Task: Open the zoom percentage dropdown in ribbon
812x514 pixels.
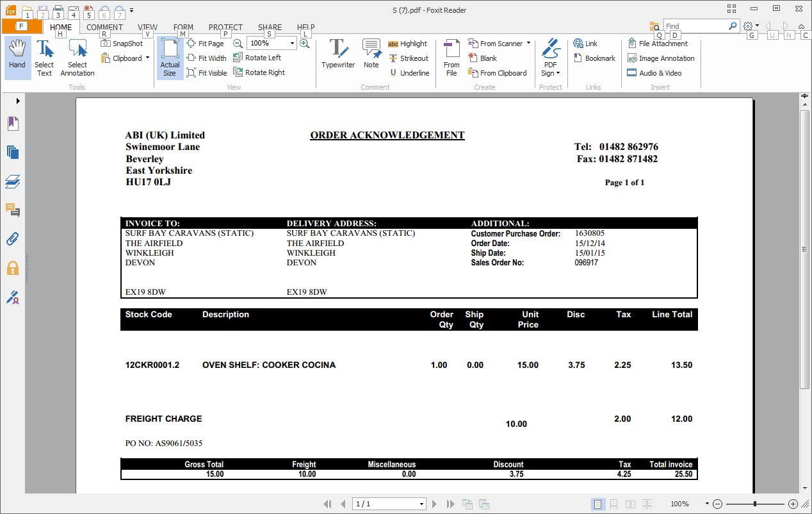Action: (292, 44)
